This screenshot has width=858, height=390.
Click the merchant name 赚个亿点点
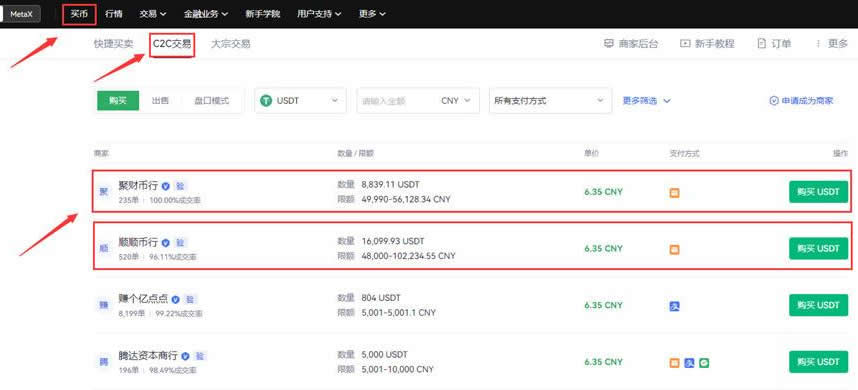pyautogui.click(x=143, y=299)
